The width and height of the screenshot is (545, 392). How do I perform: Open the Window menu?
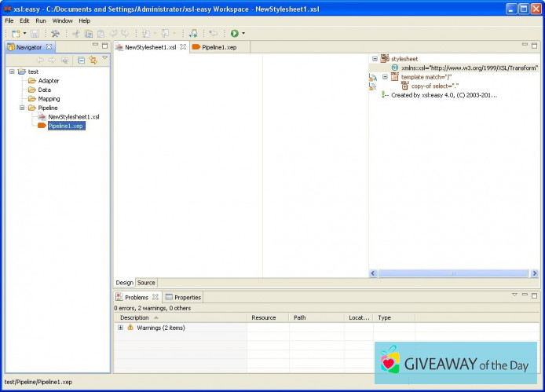point(63,20)
